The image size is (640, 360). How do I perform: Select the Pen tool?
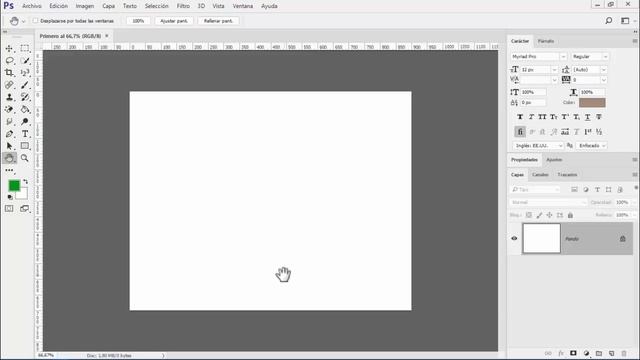click(x=9, y=134)
